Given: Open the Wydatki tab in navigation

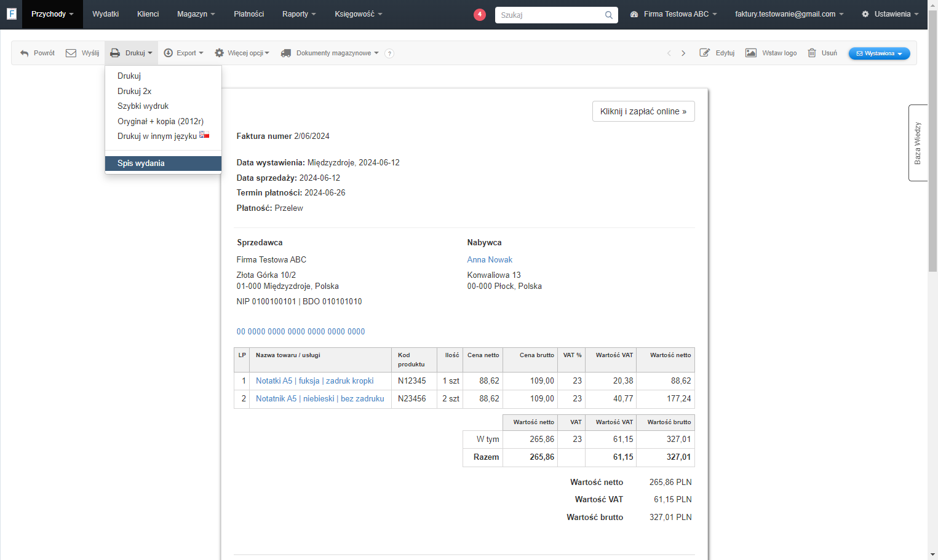Looking at the screenshot, I should [x=105, y=14].
